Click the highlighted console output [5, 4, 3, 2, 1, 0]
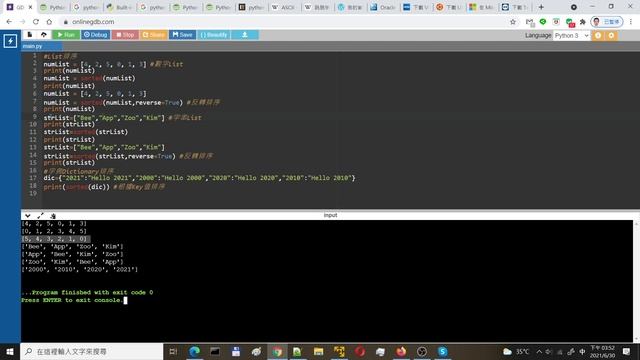The image size is (640, 360). pos(56,239)
